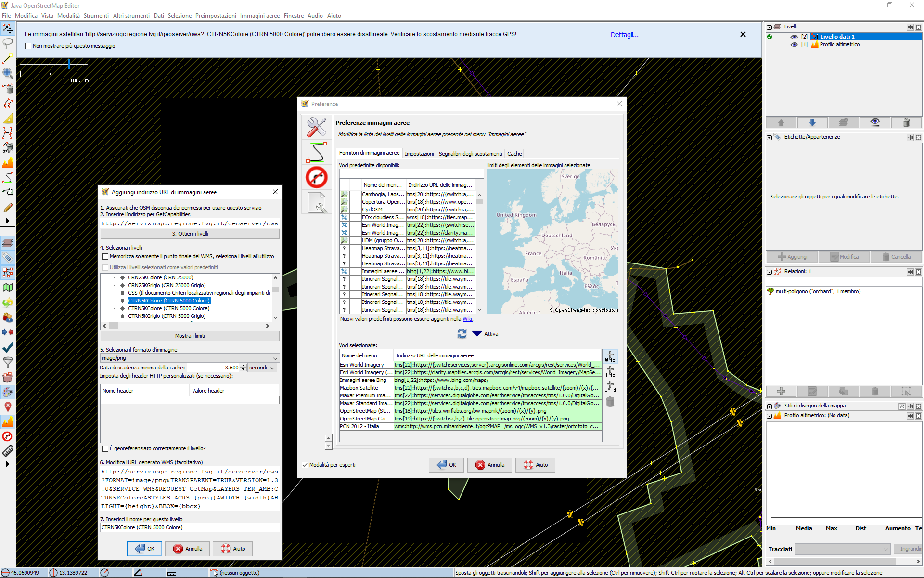
Task: Switch to Cache tab
Action: [514, 154]
